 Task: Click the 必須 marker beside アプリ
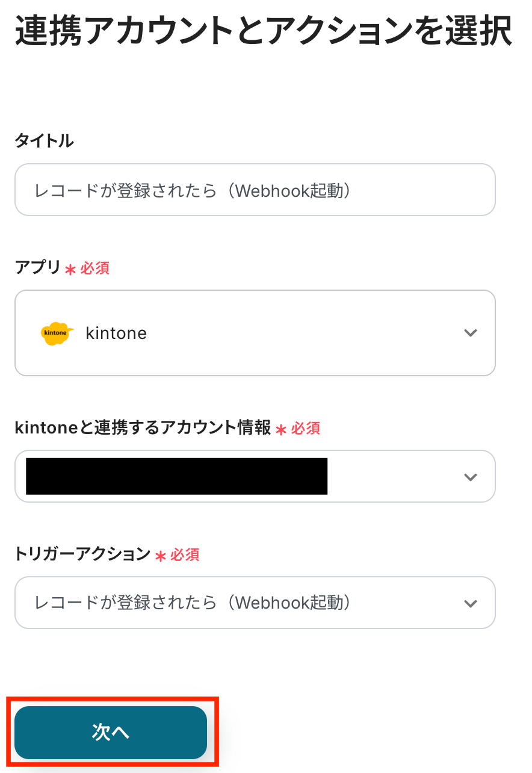click(x=95, y=269)
